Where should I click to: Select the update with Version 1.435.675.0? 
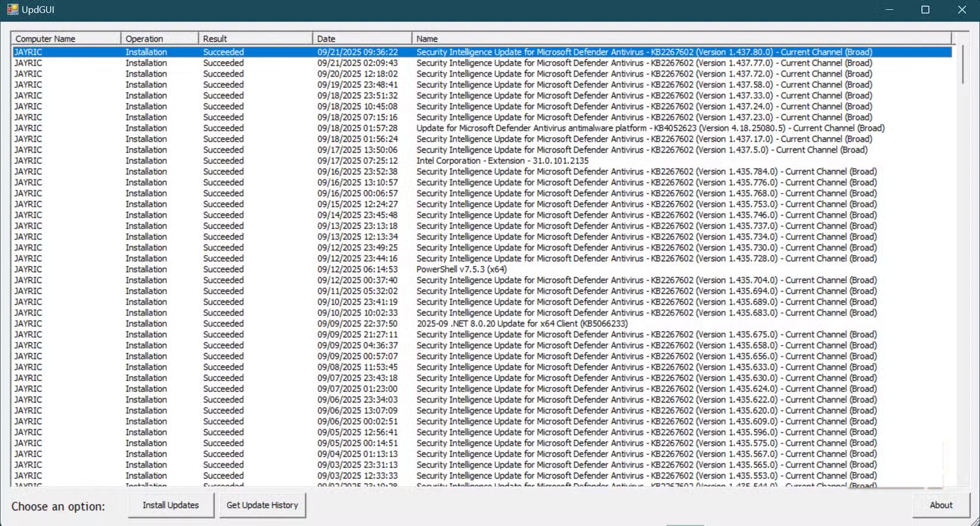[x=482, y=335]
